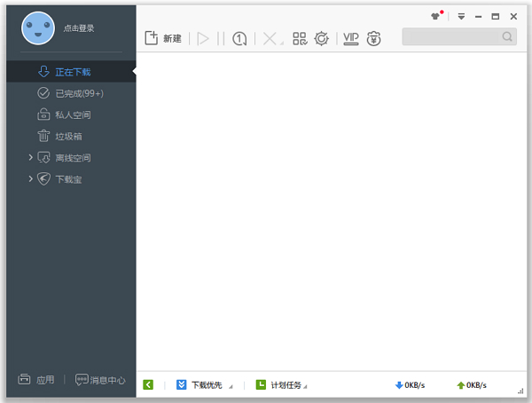Click the 消息中心 chat bubble icon
532x403 pixels.
tap(82, 380)
